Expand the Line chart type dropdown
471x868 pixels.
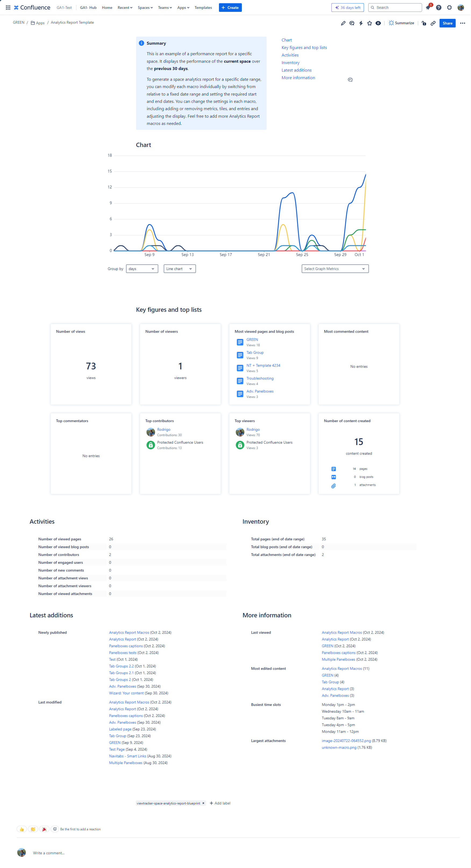179,268
